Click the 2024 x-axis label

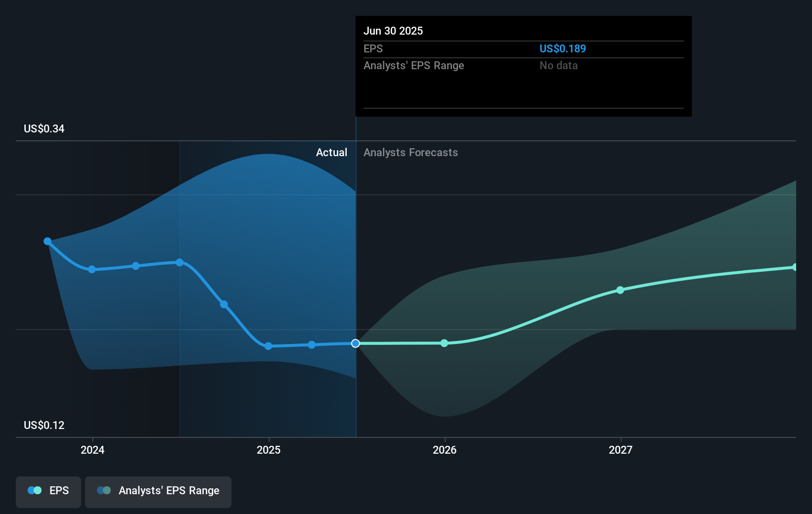(92, 450)
